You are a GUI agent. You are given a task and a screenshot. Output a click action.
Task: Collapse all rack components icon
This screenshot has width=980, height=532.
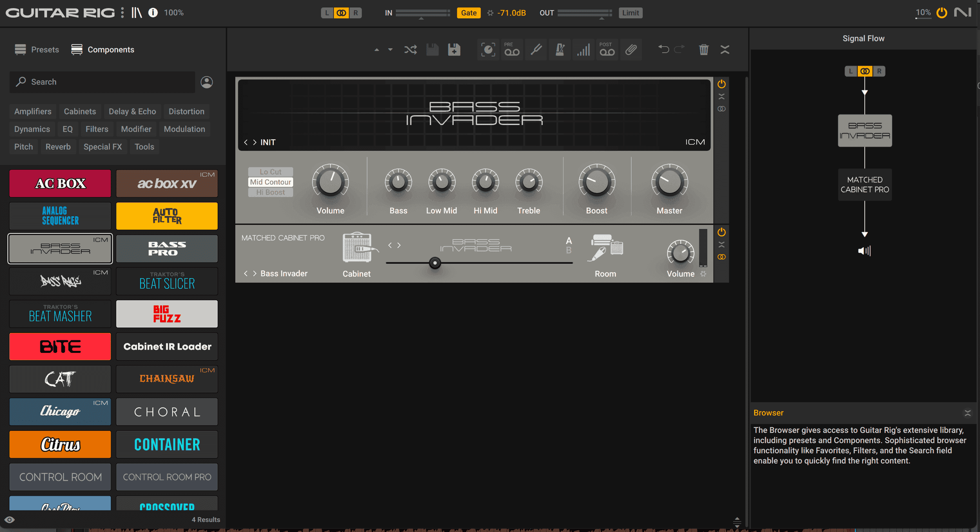coord(725,50)
